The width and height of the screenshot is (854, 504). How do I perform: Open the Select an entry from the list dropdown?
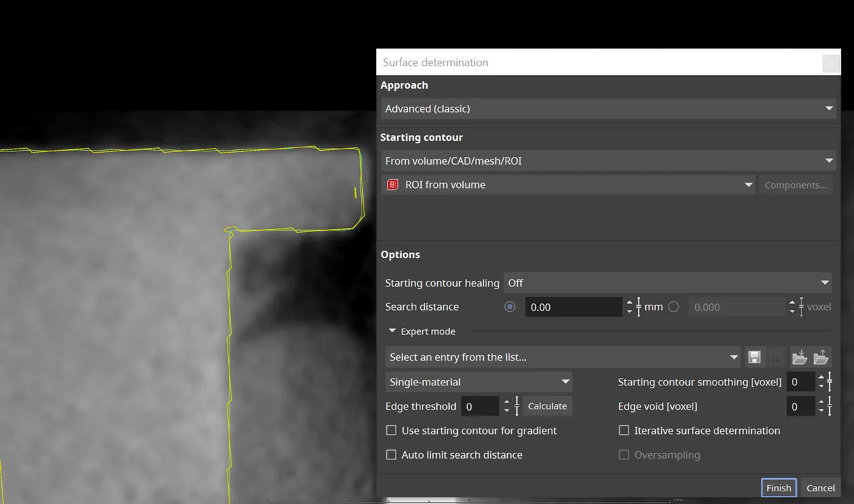(x=563, y=357)
